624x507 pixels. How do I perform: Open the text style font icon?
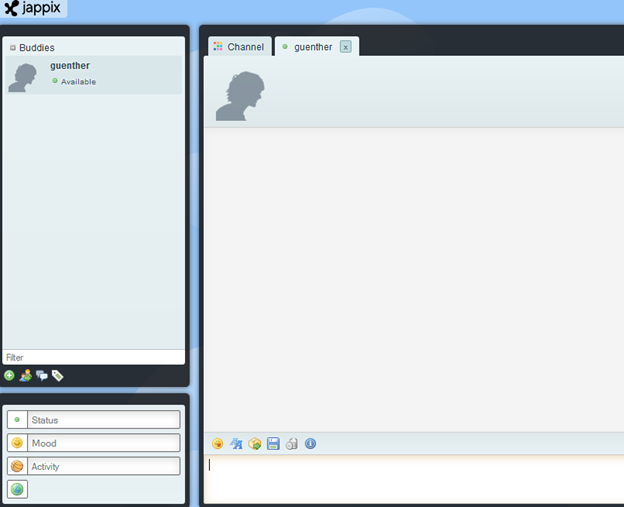point(236,443)
